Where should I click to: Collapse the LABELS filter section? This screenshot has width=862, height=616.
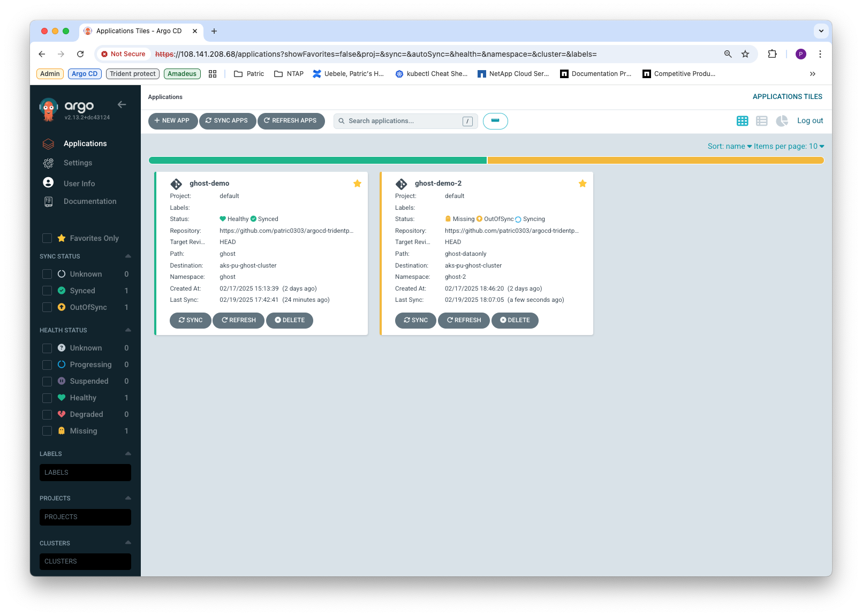point(128,454)
